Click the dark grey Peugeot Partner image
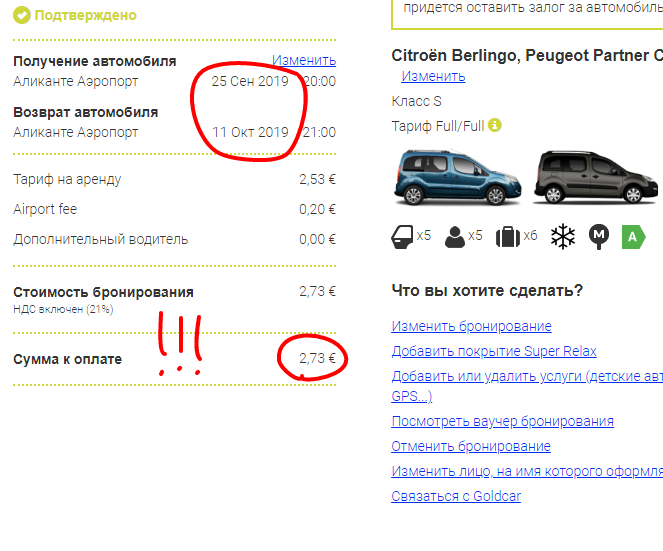 [596, 177]
